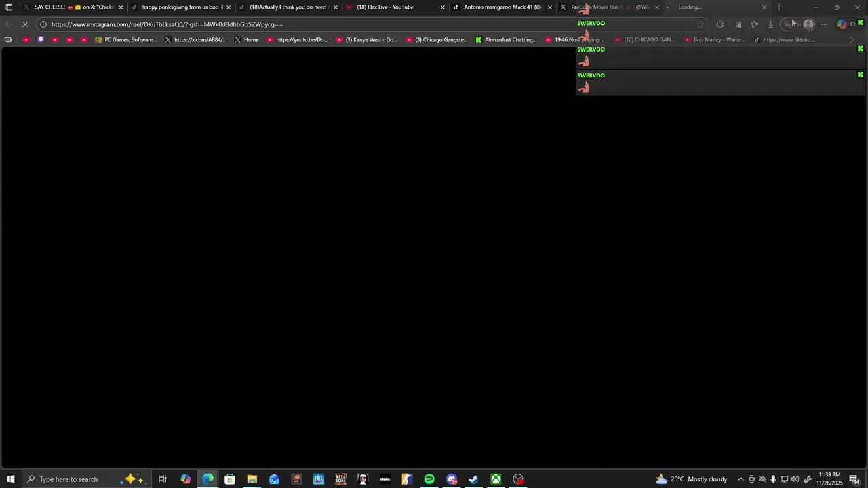Open Discord from the taskbar

pos(452,479)
